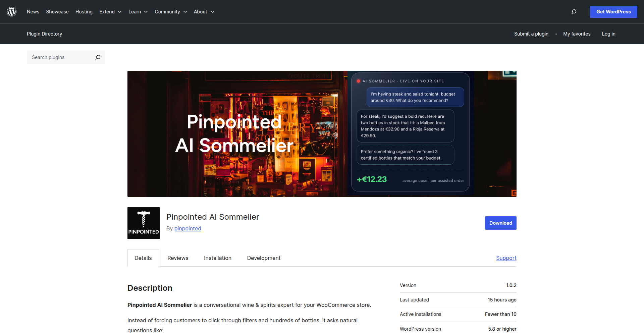644x333 pixels.
Task: Select the '15 hours ago' last updated value
Action: tap(502, 300)
